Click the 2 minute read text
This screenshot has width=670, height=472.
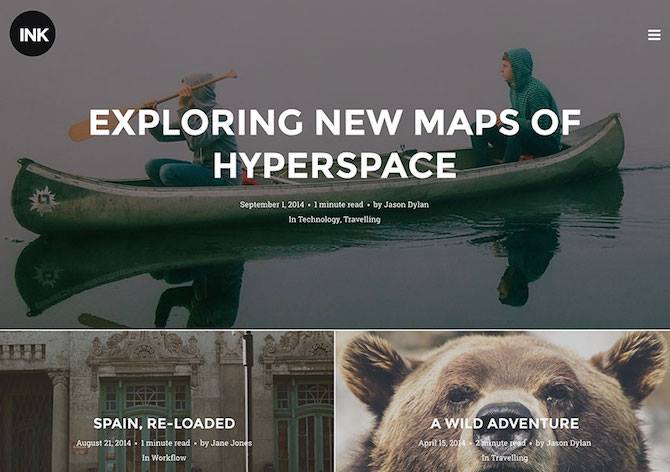click(x=500, y=443)
